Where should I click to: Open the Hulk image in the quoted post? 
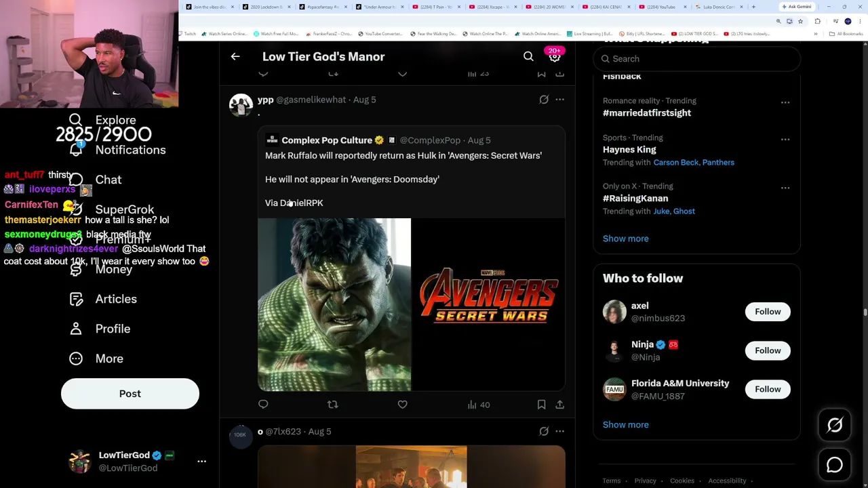coord(334,304)
